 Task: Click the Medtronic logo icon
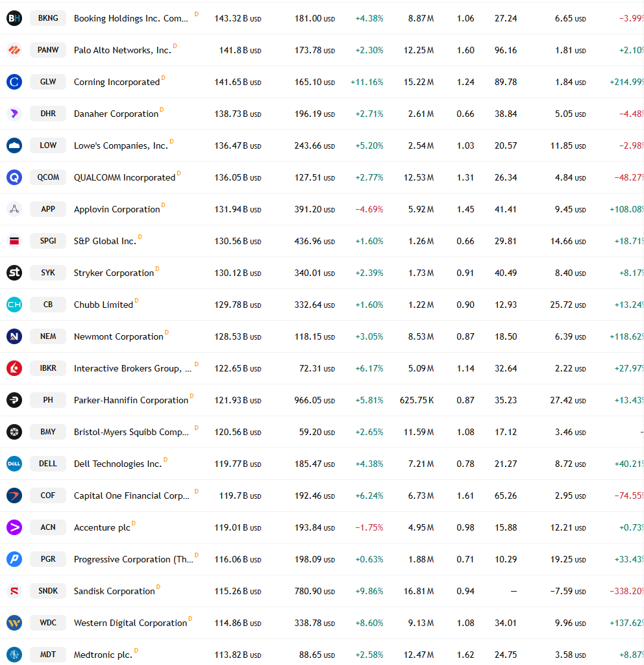14,655
